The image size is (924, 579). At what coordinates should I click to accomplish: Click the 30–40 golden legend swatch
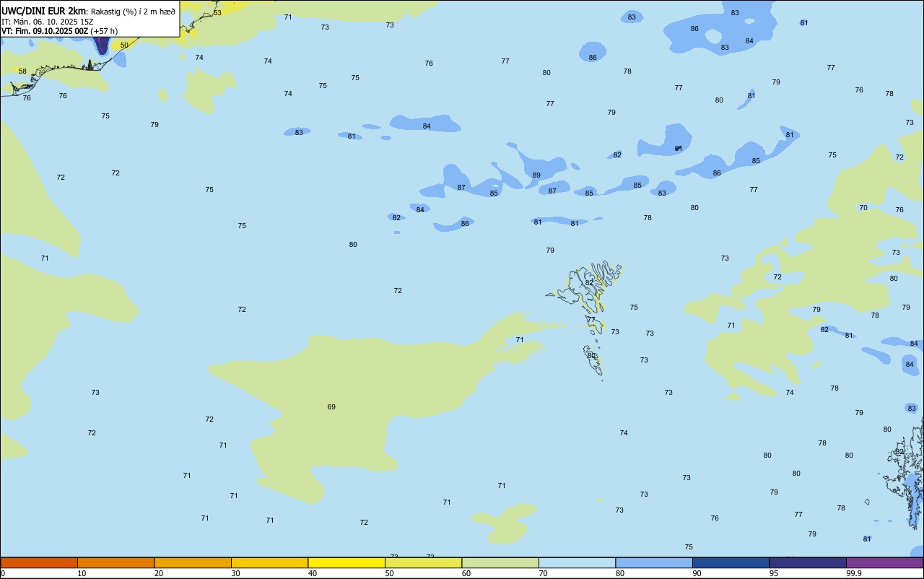pos(269,562)
